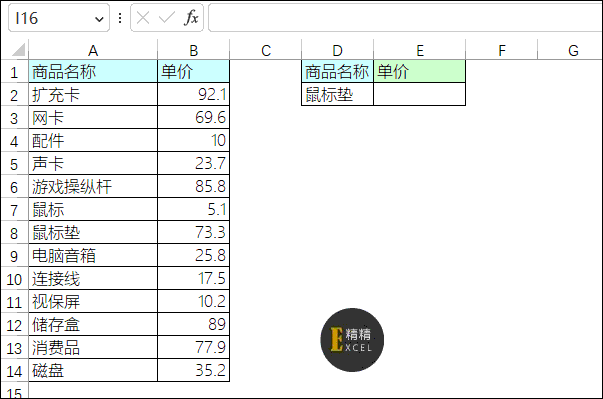The height and width of the screenshot is (399, 603).
Task: Click price cell 17.5
Action: click(x=193, y=279)
